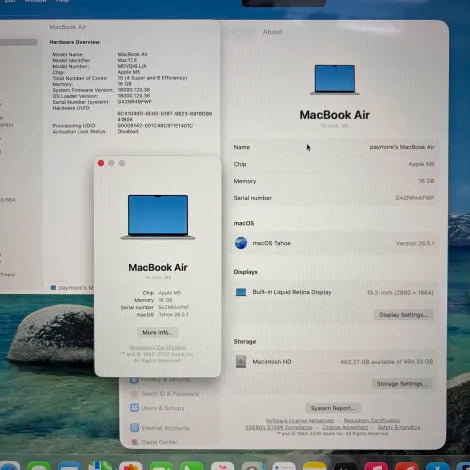
Task: Click the Name field showing paymore's MacBook Air
Action: [335, 147]
